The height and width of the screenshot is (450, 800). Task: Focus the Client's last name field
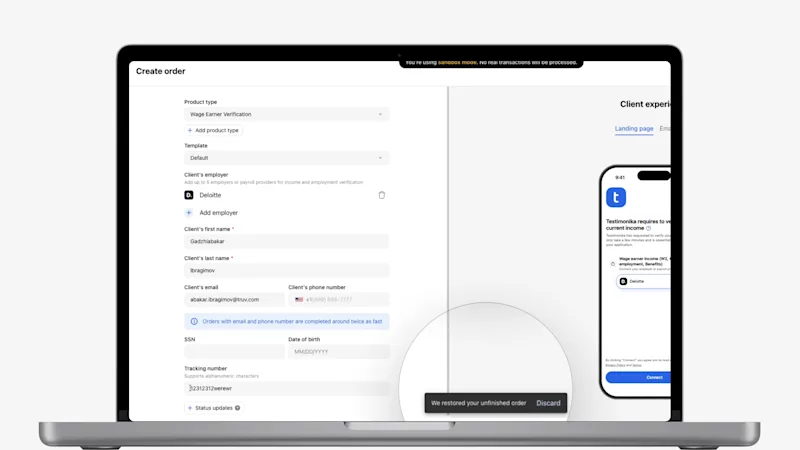286,270
